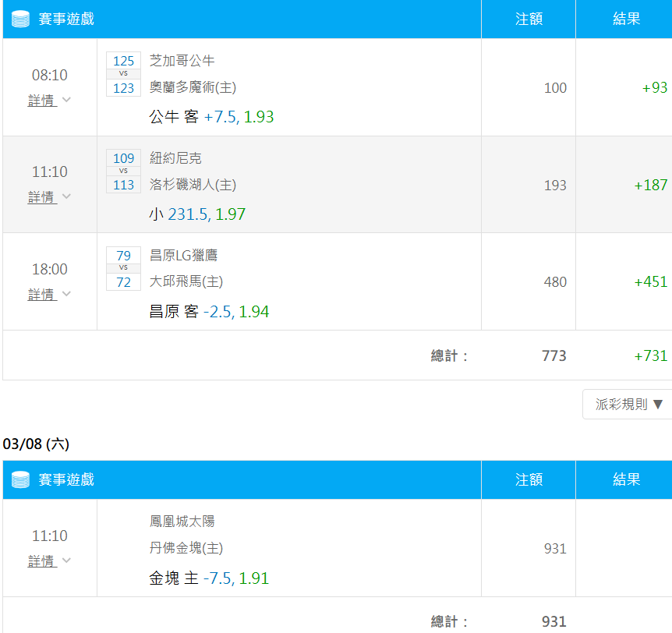Click the +451 result value
Image resolution: width=672 pixels, height=633 pixels.
tap(651, 282)
